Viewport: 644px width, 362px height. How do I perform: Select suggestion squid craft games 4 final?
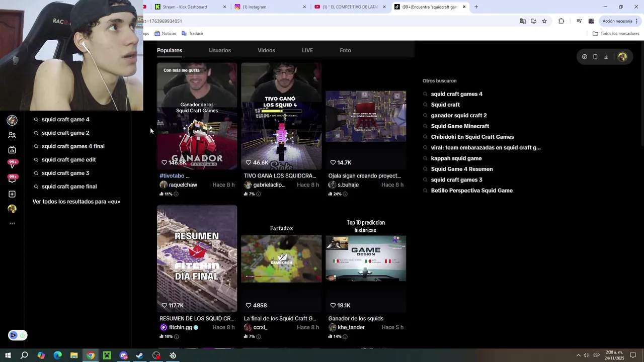coord(73,146)
